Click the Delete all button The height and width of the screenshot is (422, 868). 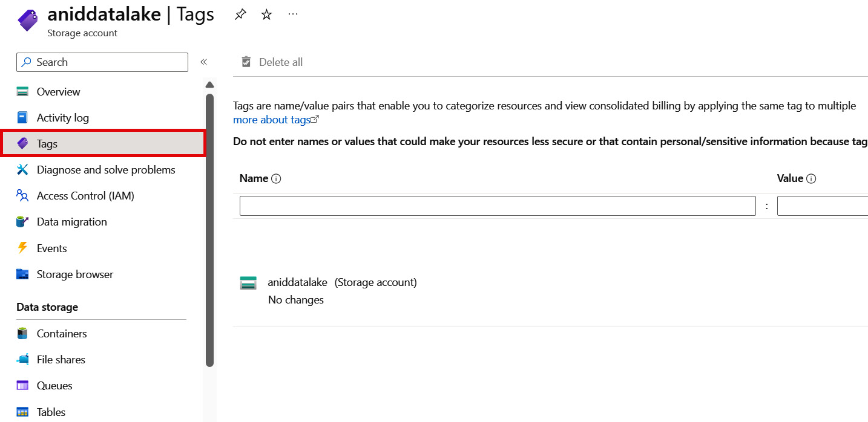(272, 62)
